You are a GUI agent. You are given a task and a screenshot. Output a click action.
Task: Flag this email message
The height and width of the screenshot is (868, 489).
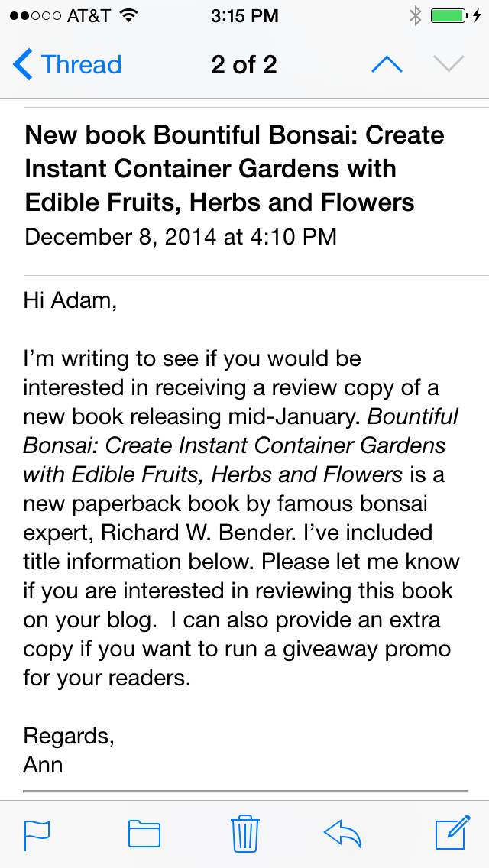click(x=37, y=834)
